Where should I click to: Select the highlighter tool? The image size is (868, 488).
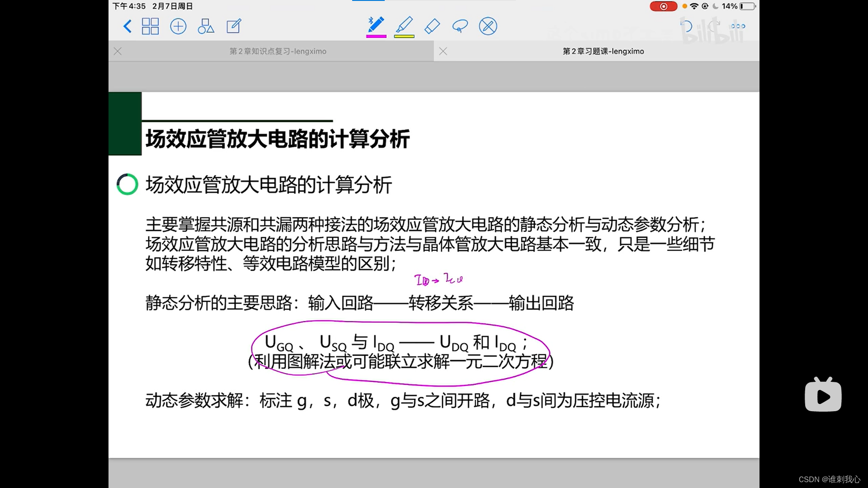pos(404,25)
